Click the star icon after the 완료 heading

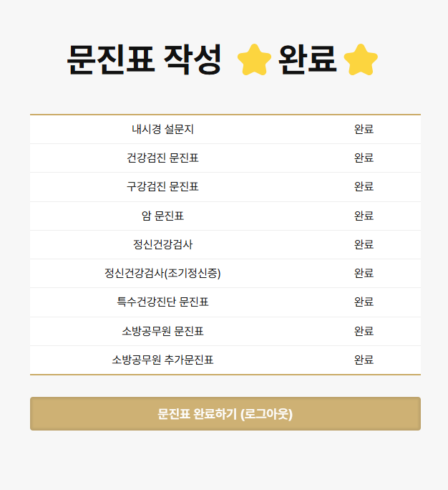click(x=360, y=59)
